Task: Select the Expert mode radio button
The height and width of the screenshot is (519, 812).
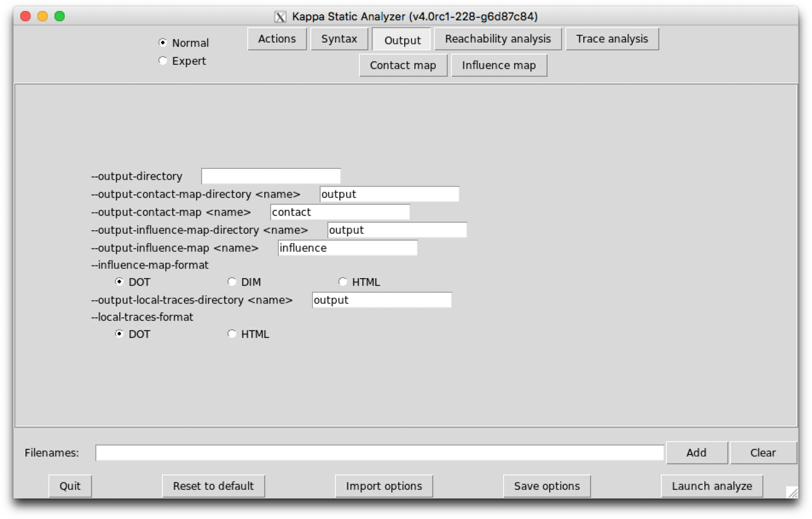Action: 163,61
